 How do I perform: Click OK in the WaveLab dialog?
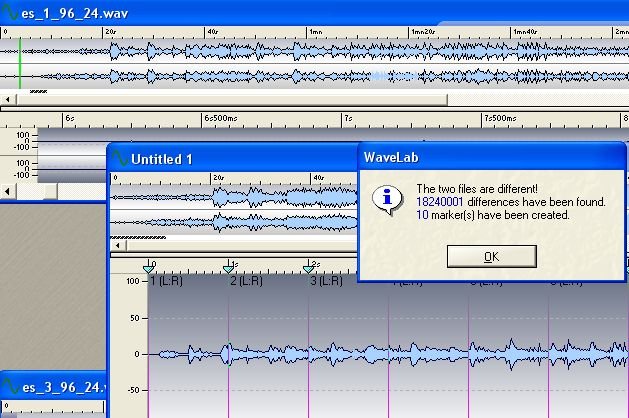[490, 256]
